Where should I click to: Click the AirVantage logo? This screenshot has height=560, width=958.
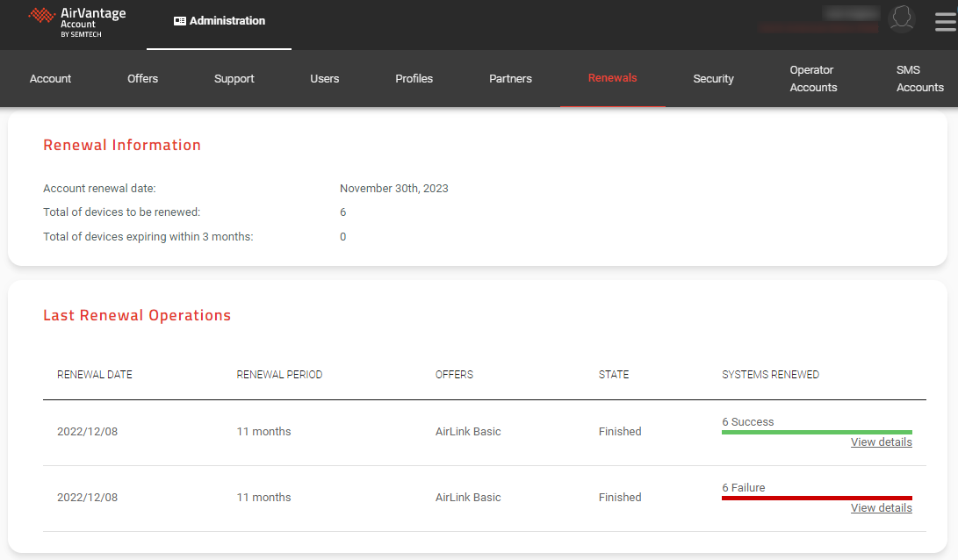tap(76, 21)
